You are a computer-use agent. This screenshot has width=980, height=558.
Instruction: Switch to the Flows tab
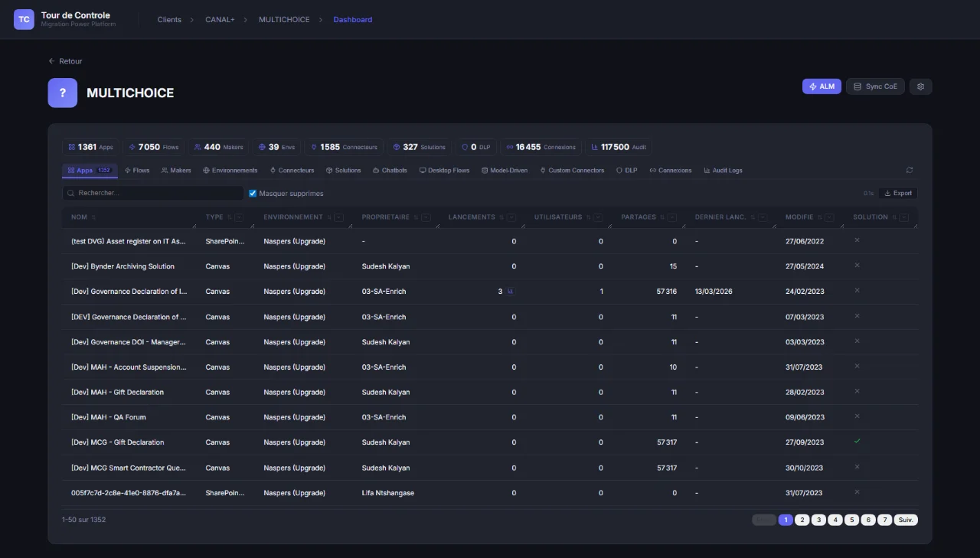click(x=137, y=171)
